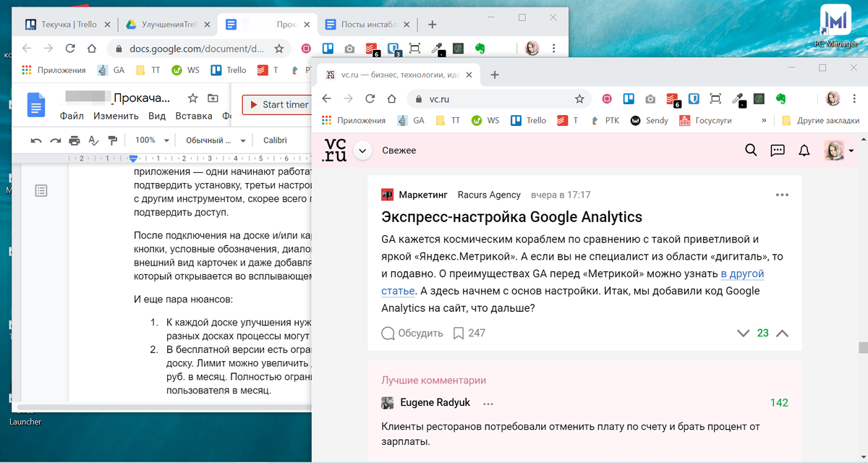
Task: Expand the hidden bookmarks chevron in the vc.ru window
Action: [764, 120]
